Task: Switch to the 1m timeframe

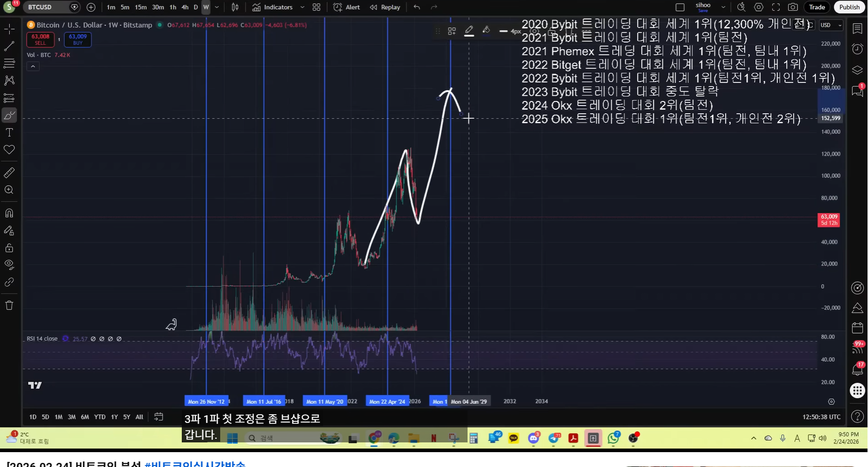Action: tap(111, 7)
